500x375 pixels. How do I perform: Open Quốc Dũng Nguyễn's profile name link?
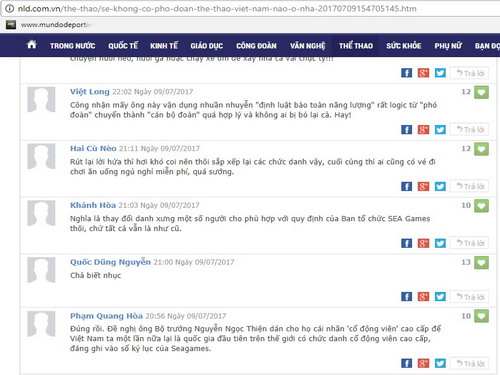pos(110,262)
